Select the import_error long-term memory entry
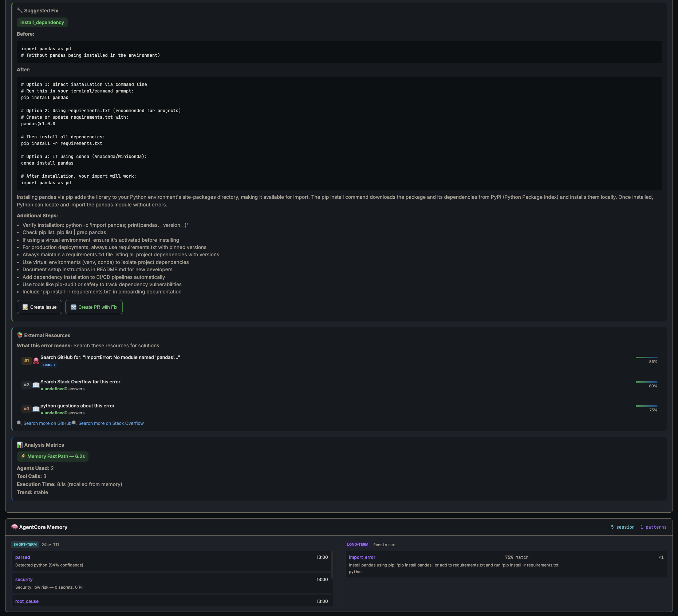678x616 pixels. pos(506,564)
